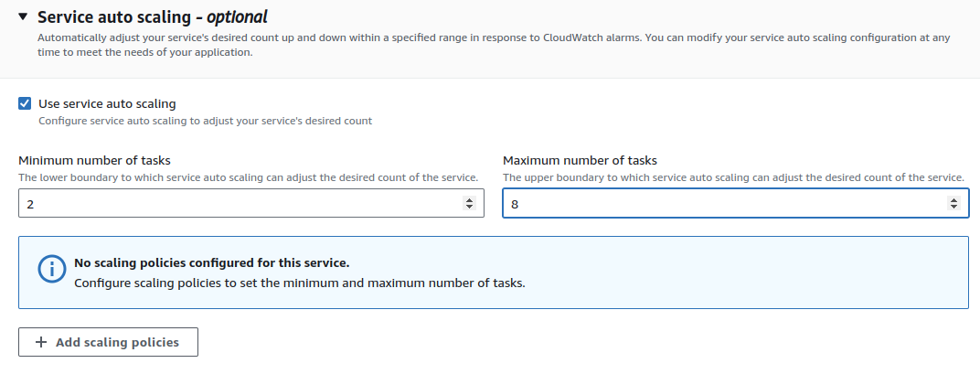Click the plus icon on Add scaling policies
The width and height of the screenshot is (980, 374).
pos(40,342)
